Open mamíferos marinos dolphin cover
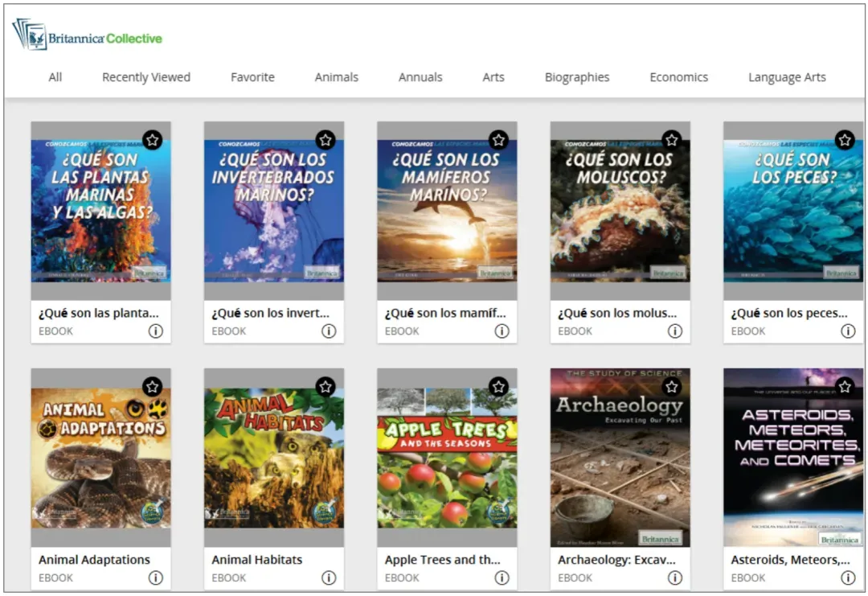Screen dimensions: 868x596 448,211
